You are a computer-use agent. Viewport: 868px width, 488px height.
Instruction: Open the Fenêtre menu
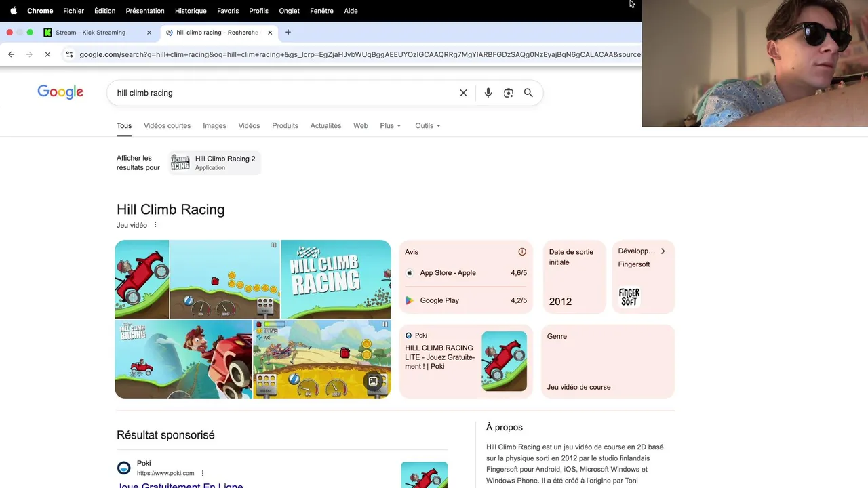[321, 11]
